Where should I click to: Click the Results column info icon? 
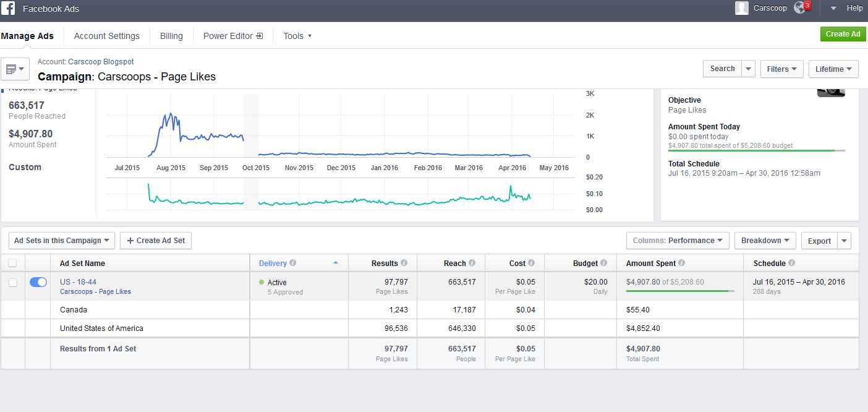(404, 263)
